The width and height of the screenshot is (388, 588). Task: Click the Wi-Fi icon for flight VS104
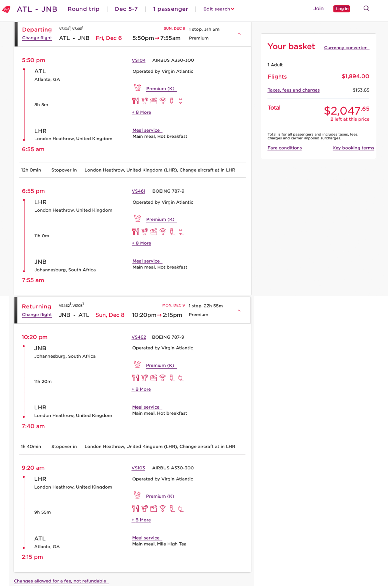point(163,101)
